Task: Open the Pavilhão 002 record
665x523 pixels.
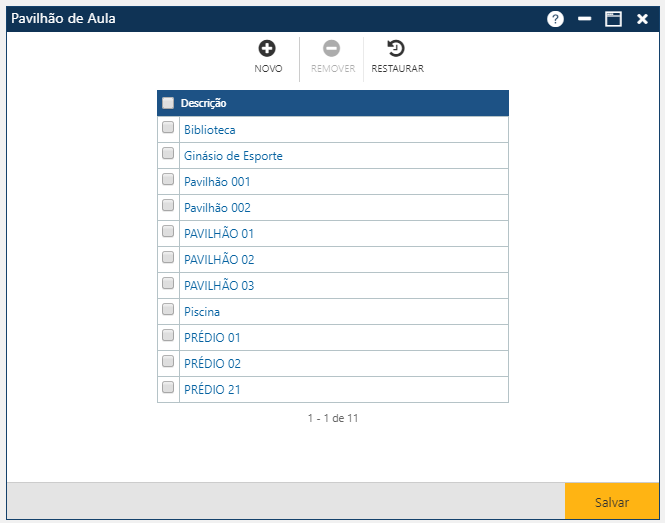Action: tap(217, 208)
